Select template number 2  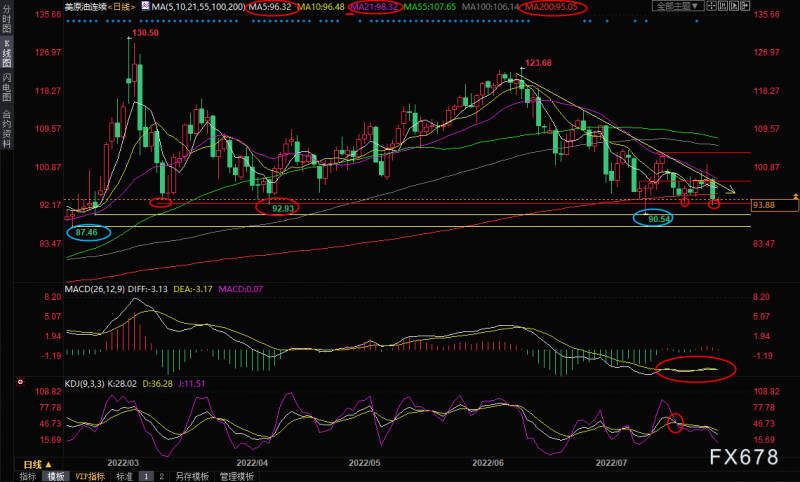pyautogui.click(x=161, y=476)
